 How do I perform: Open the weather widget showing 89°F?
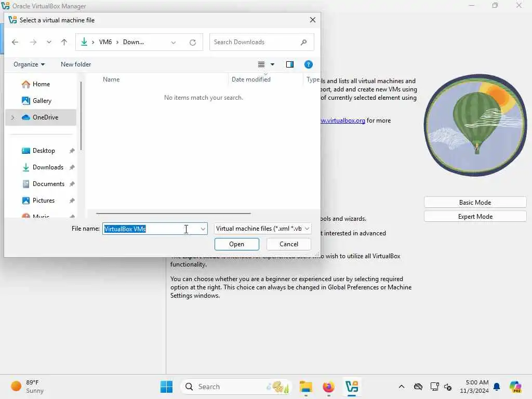27,387
